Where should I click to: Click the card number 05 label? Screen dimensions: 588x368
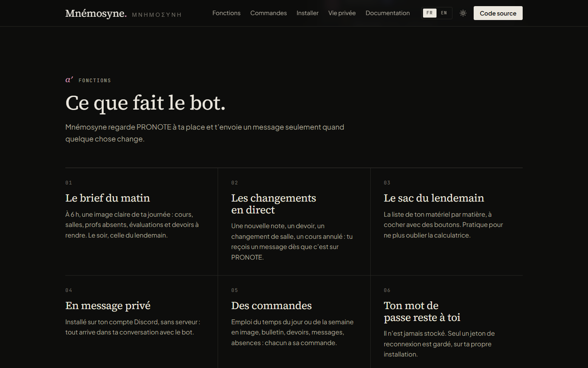coord(234,290)
